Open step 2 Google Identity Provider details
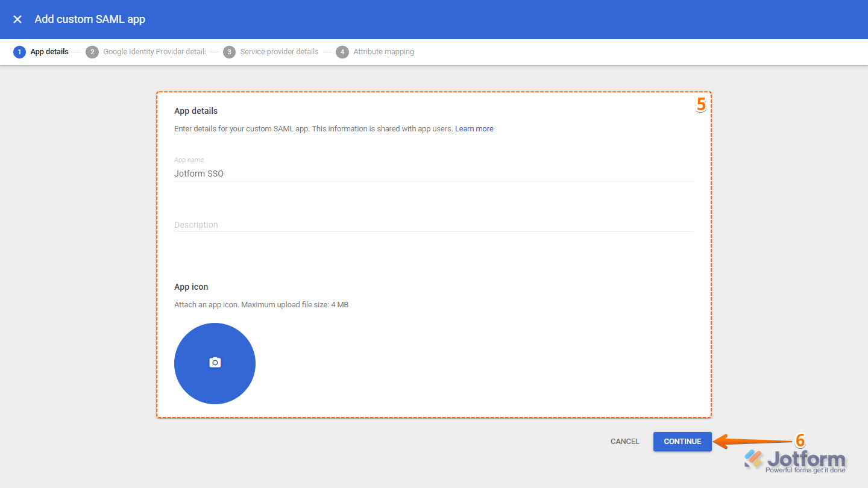Screen dimensions: 868x488 click(146, 52)
